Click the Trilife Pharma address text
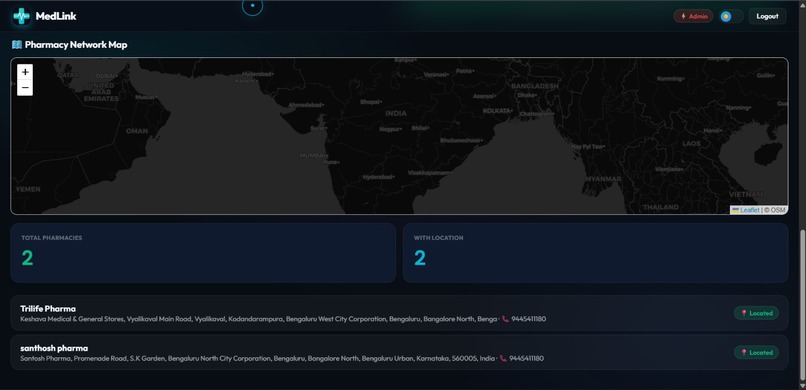This screenshot has height=390, width=806. 259,319
